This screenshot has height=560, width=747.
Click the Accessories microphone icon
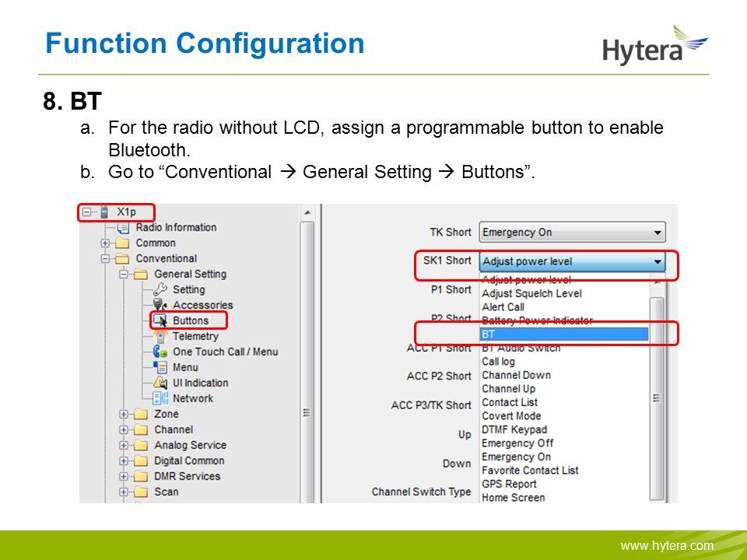coord(160,305)
